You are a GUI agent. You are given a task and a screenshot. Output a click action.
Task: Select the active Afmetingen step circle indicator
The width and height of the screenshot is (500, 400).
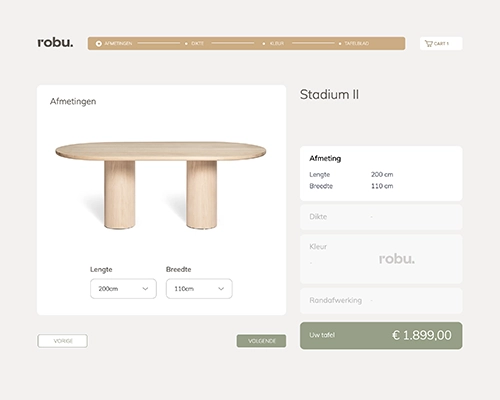[99, 44]
